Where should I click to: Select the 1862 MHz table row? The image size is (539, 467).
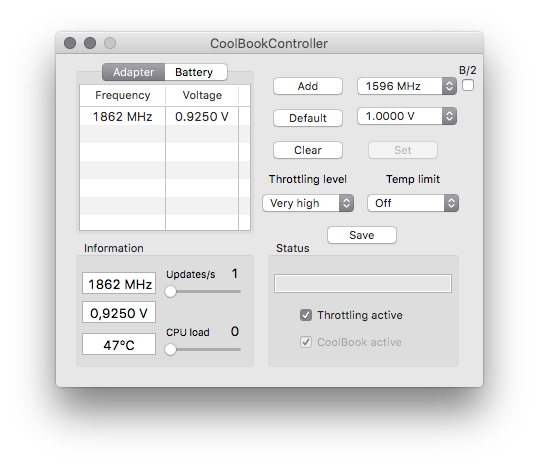165,116
